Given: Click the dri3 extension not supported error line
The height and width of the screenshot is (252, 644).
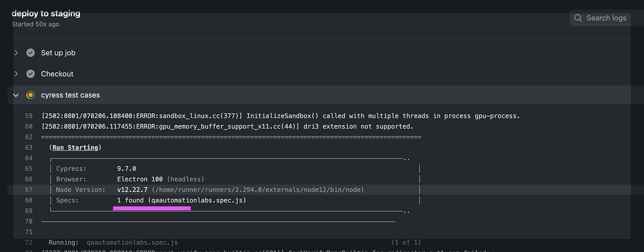Looking at the screenshot, I should point(227,126).
